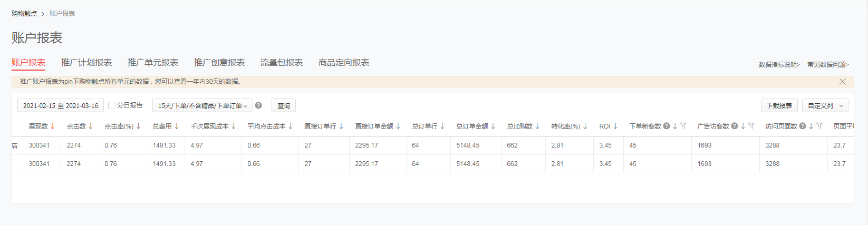
Task: Open the filter funnel for 下单新客数
Action: click(x=683, y=126)
